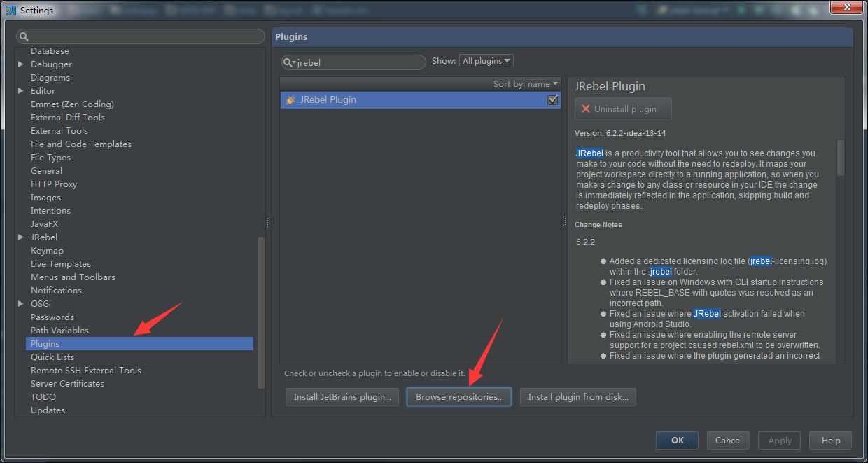Select General settings item
868x463 pixels.
click(x=46, y=171)
